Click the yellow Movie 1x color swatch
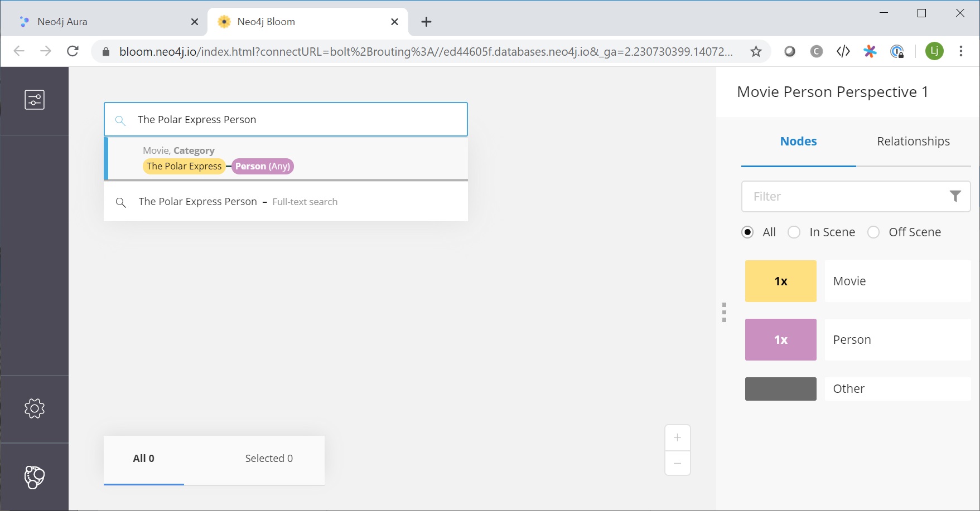Screen dimensions: 980x511 click(x=780, y=281)
